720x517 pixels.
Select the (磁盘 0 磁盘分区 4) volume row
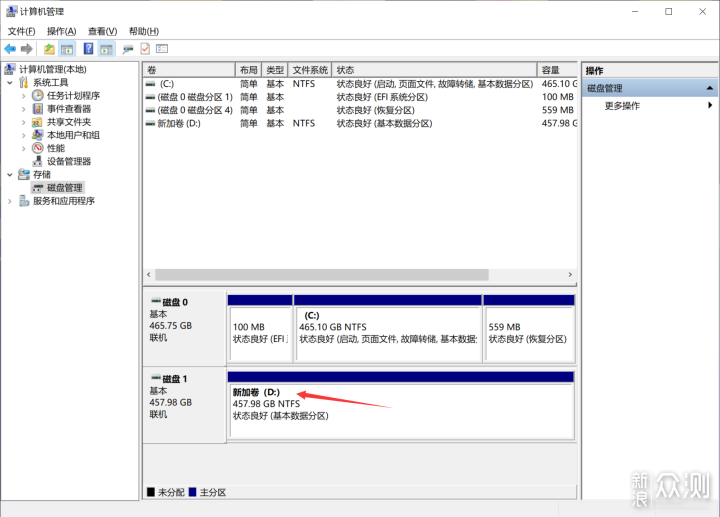tap(360, 110)
